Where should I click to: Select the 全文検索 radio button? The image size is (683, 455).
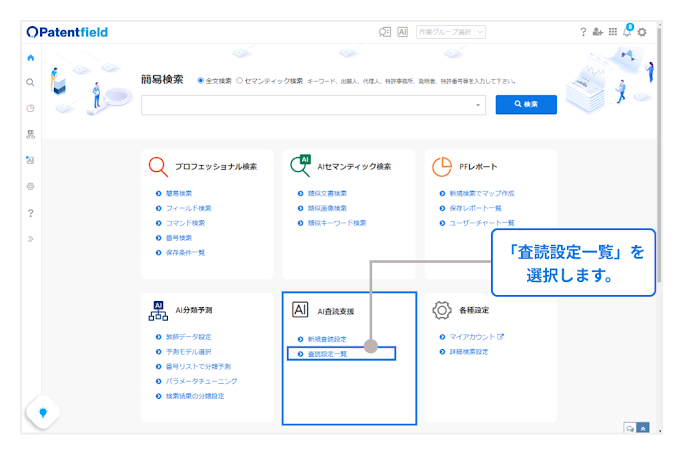pyautogui.click(x=201, y=80)
